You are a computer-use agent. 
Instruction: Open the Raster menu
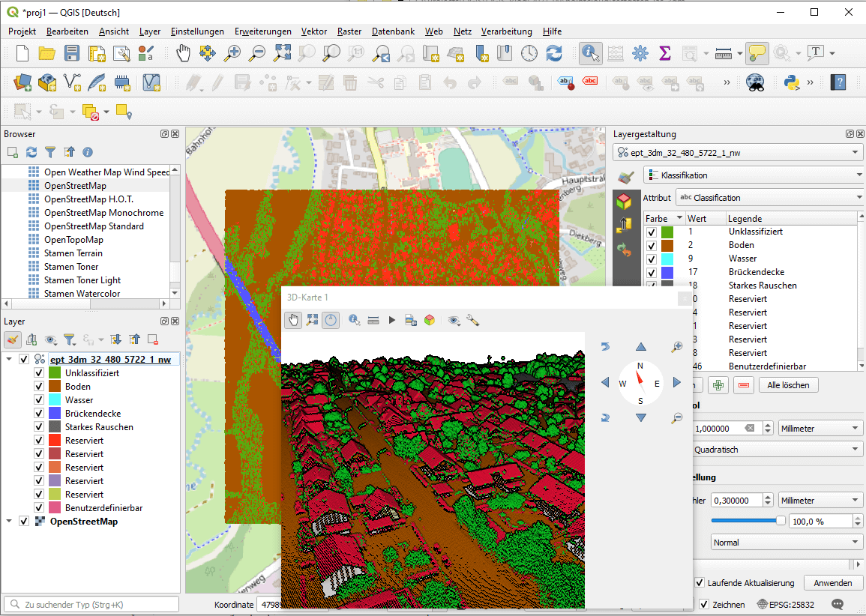349,31
